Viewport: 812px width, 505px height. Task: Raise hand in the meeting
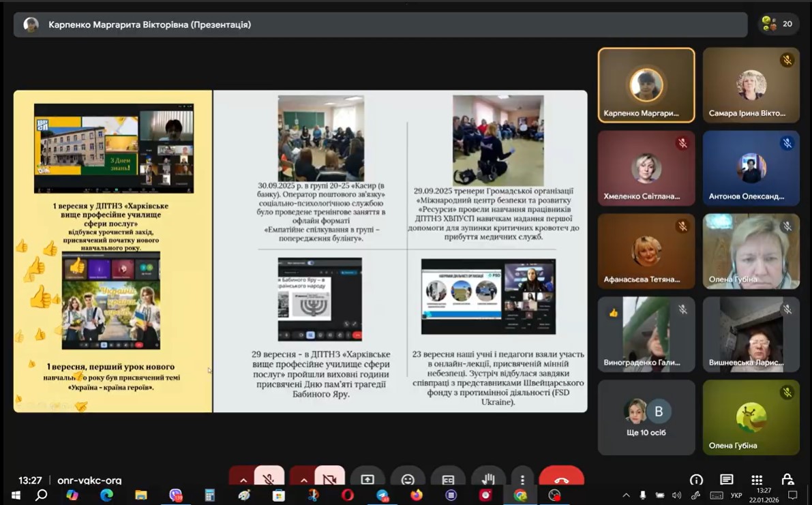[488, 479]
